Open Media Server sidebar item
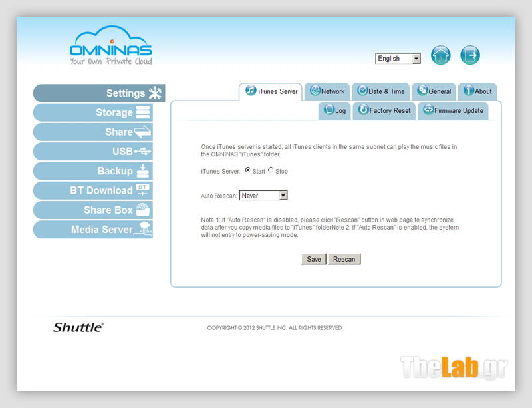The width and height of the screenshot is (532, 408). pyautogui.click(x=93, y=230)
